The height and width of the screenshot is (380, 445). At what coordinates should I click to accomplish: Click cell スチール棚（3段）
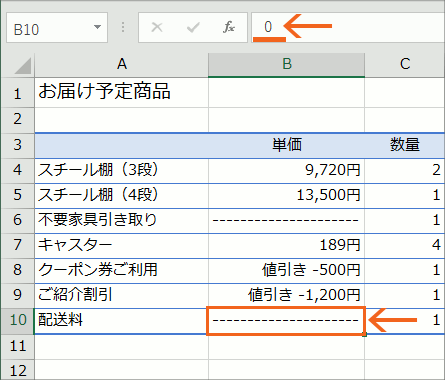(122, 171)
